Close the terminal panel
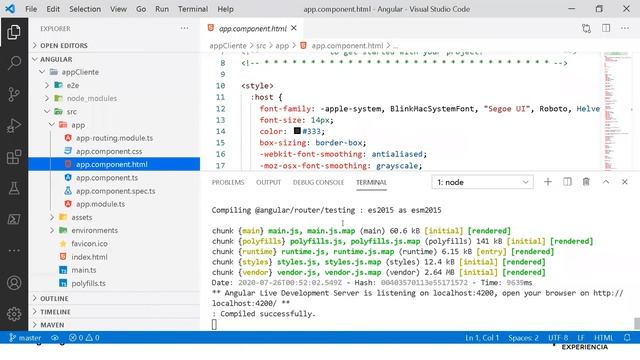 point(624,182)
